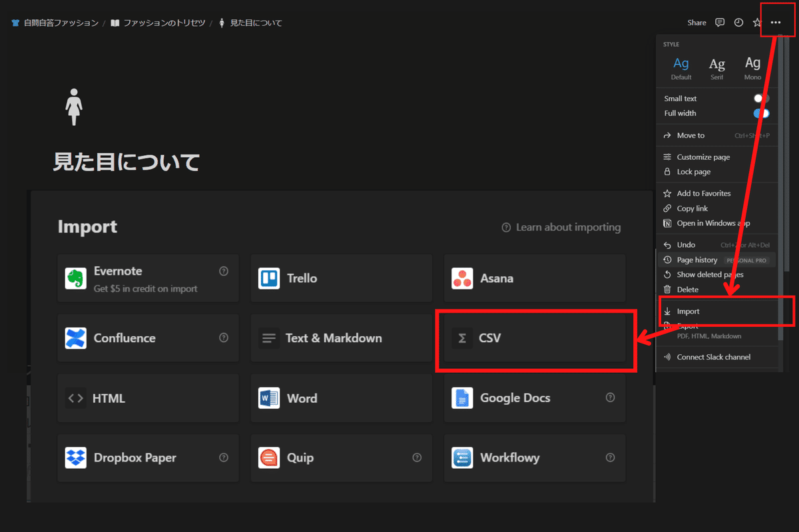Viewport: 799px width, 532px height.
Task: Choose Open in Windows app
Action: [x=717, y=223]
